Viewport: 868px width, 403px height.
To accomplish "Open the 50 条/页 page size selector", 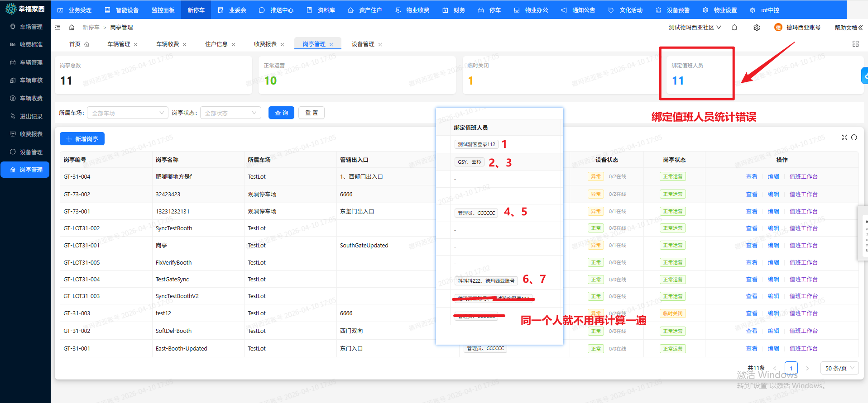I will coord(839,368).
